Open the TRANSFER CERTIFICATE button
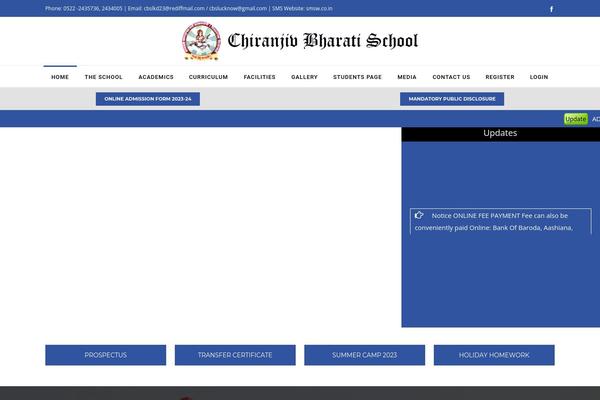This screenshot has height=400, width=600. [235, 355]
